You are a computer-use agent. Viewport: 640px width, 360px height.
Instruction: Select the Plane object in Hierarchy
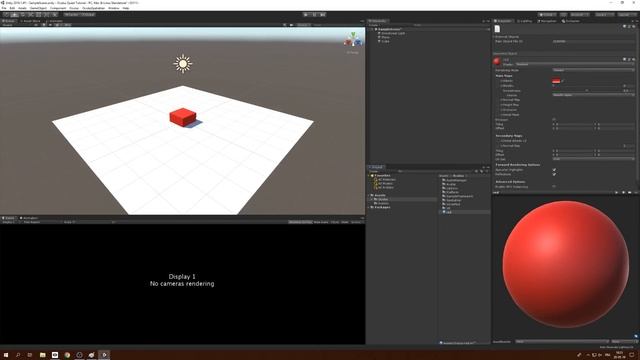pos(385,37)
